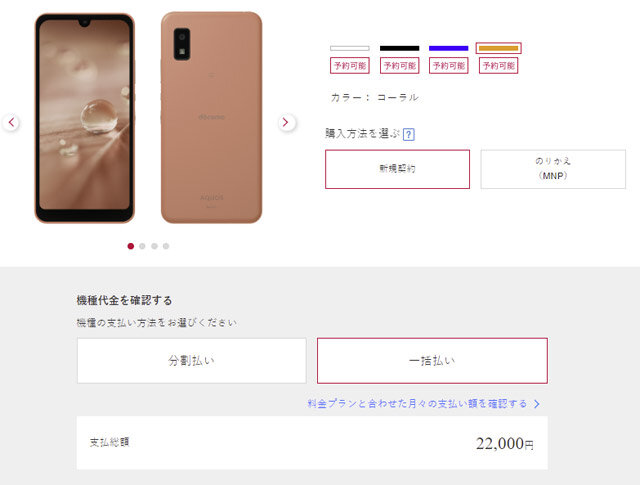
Task: Choose のりかえ (MNP) purchase method
Action: pos(553,169)
